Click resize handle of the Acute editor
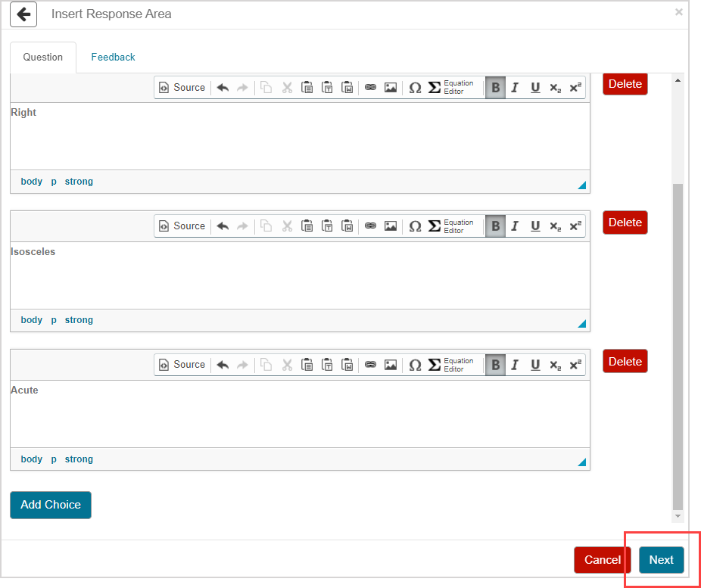 point(582,462)
